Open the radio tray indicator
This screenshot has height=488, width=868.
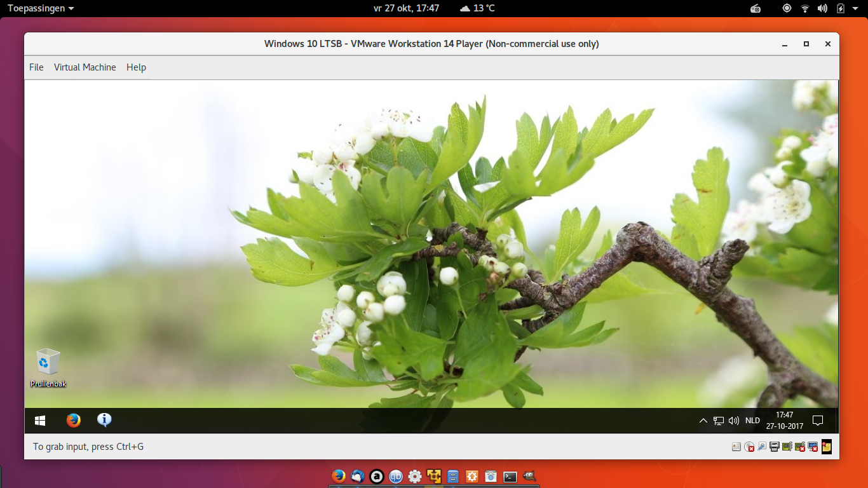(756, 8)
